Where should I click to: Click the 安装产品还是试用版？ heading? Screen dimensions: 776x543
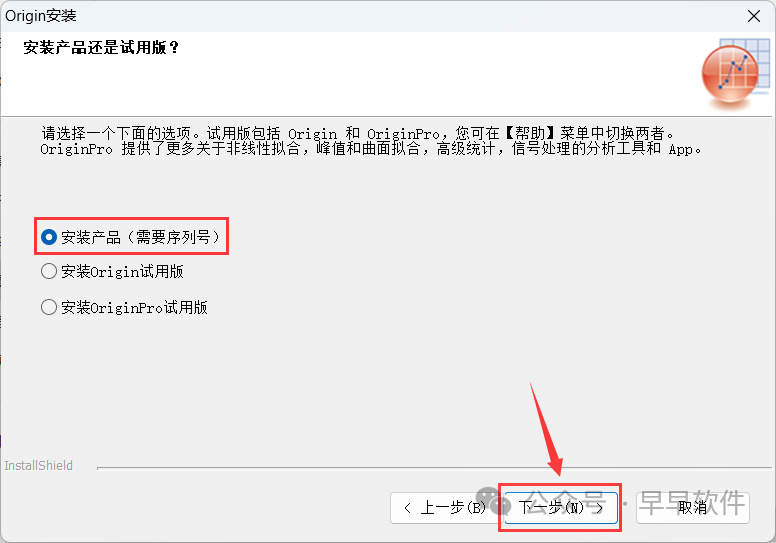[100, 48]
